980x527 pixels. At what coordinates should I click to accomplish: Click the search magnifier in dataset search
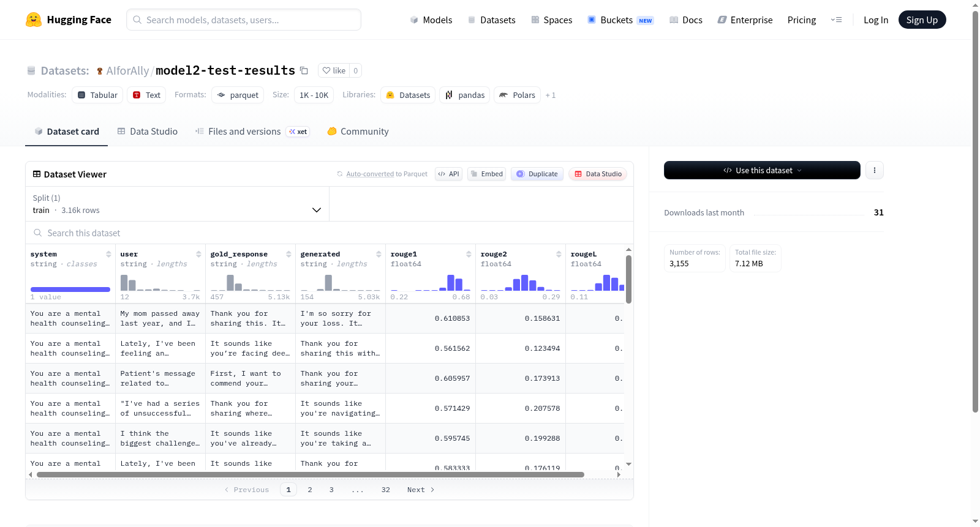(38, 233)
